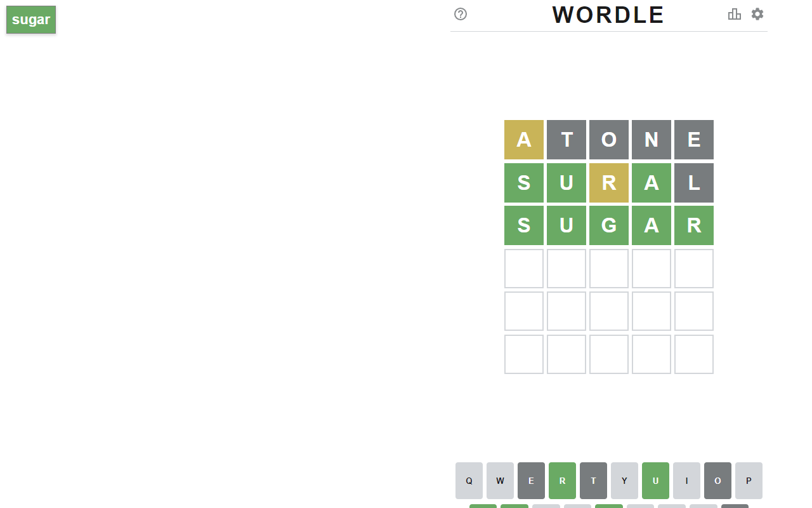Tap the green R key

(x=563, y=481)
